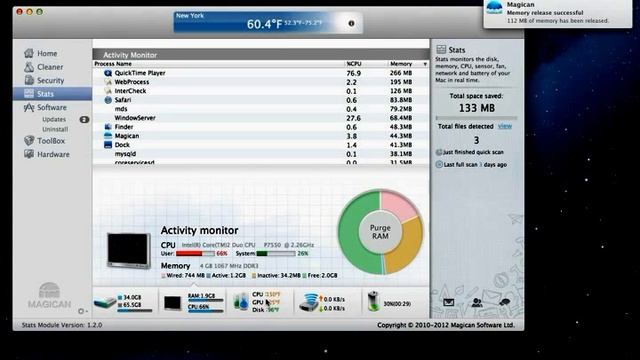Screen dimensions: 640x360
Task: Click the Dock icon in list
Action: pos(108,145)
